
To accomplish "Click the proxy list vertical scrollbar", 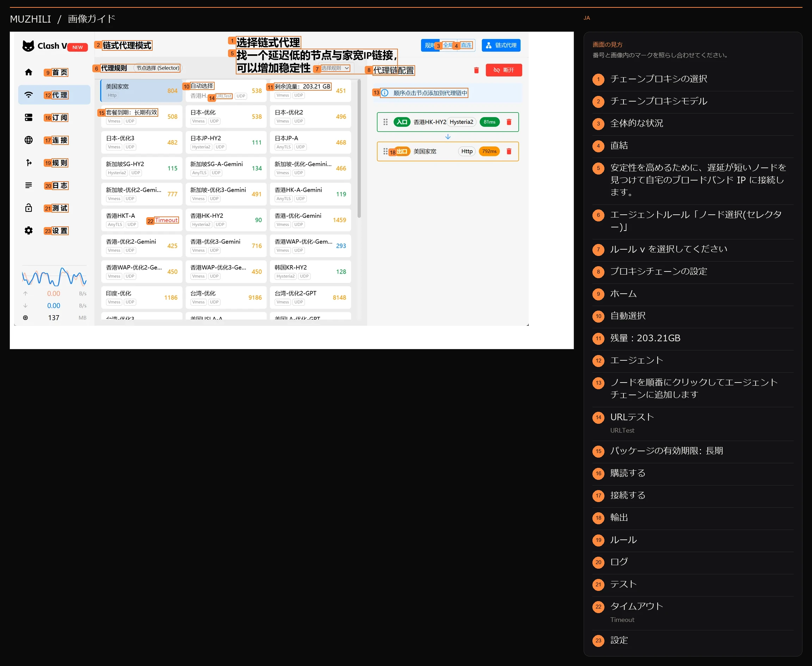I will 359,149.
